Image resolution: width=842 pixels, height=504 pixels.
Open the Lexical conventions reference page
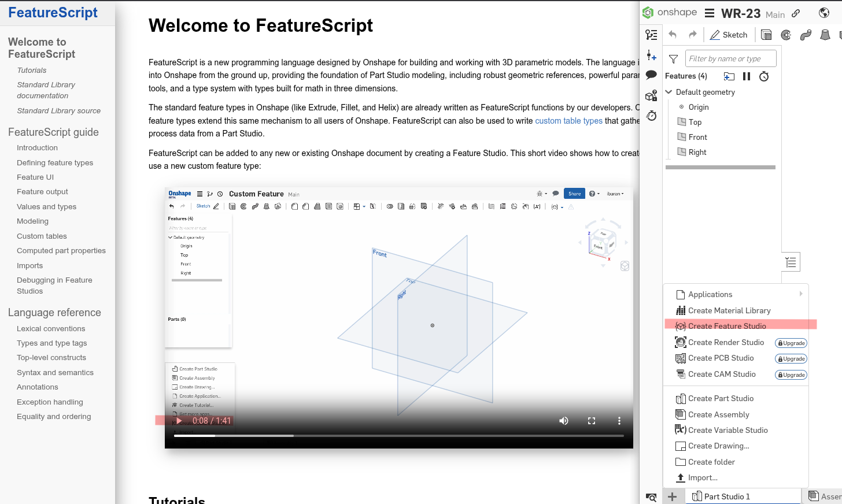pos(51,328)
